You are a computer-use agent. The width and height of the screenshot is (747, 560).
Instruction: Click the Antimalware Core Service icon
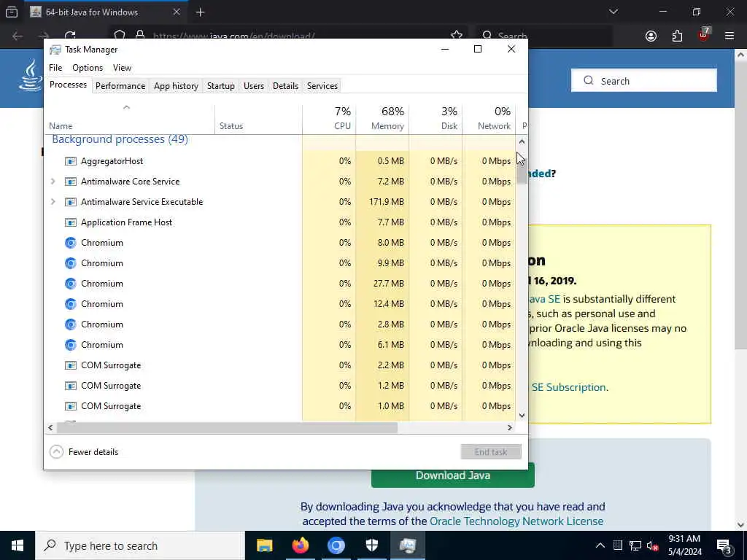click(x=71, y=182)
